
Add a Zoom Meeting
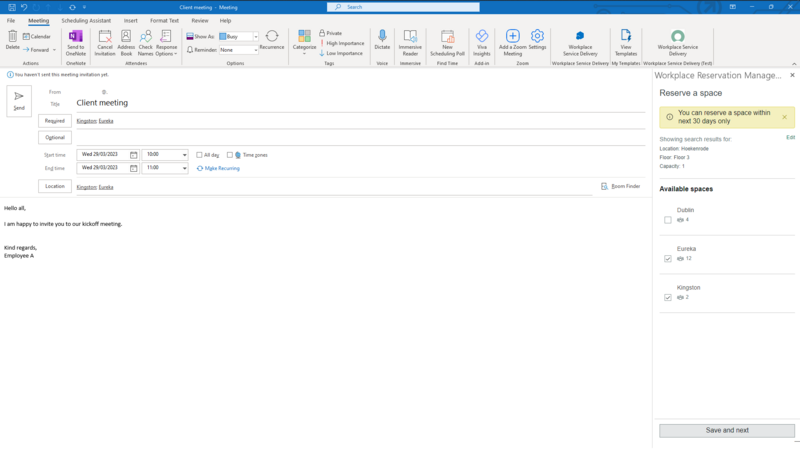coord(513,43)
